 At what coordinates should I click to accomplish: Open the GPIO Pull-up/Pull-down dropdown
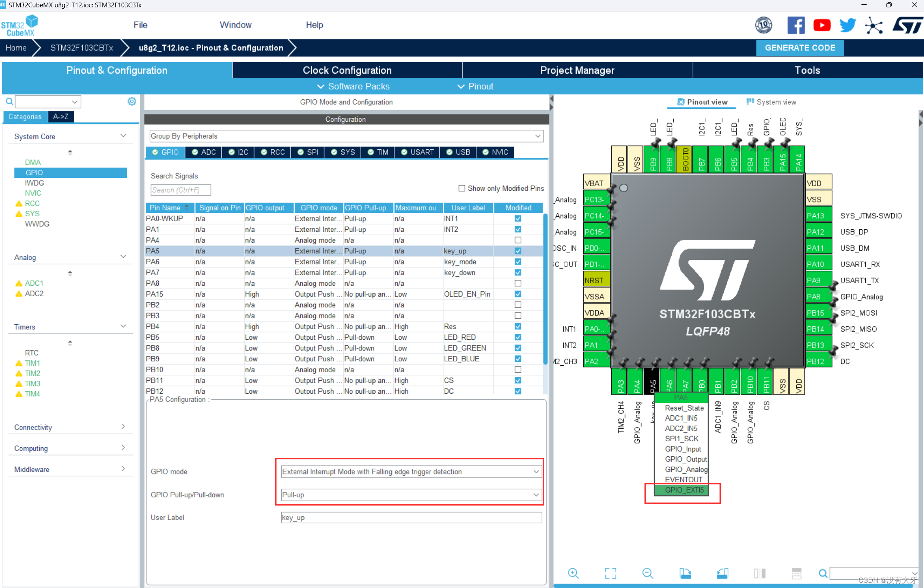tap(536, 495)
